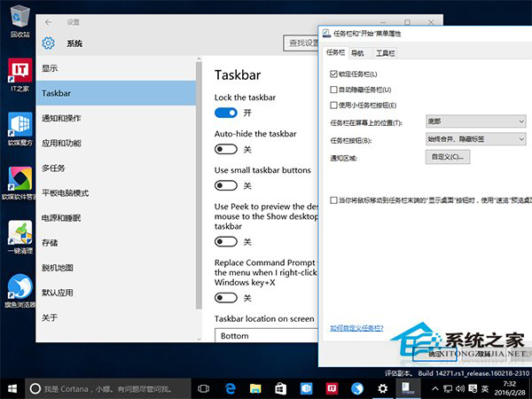
Task: Go back using the Settings back arrow
Action: click(x=48, y=21)
